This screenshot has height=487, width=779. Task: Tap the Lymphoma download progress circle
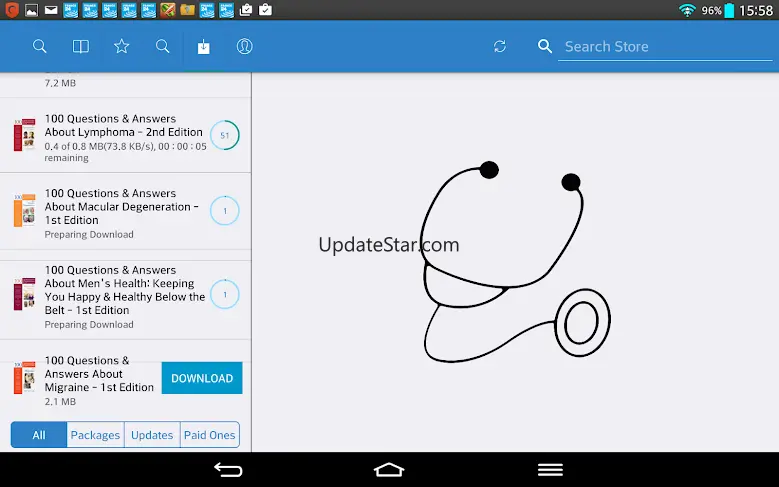225,135
